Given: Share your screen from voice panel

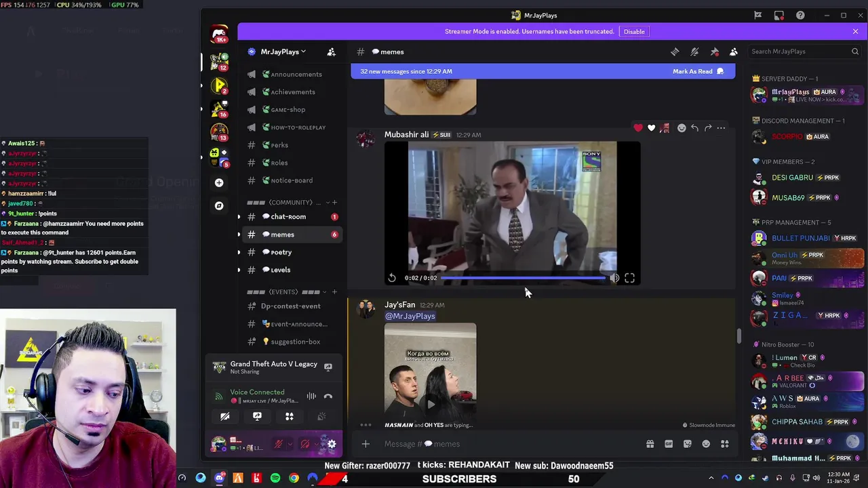Looking at the screenshot, I should (257, 416).
